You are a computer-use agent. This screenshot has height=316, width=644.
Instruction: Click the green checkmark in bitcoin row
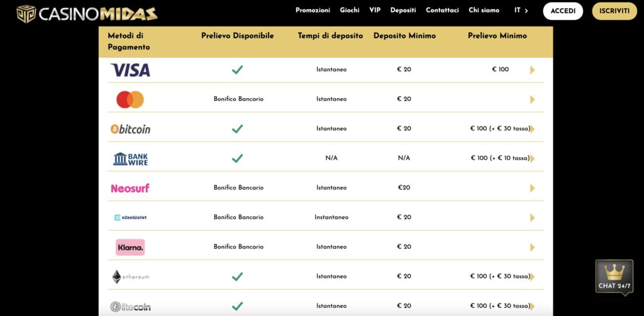coord(237,129)
